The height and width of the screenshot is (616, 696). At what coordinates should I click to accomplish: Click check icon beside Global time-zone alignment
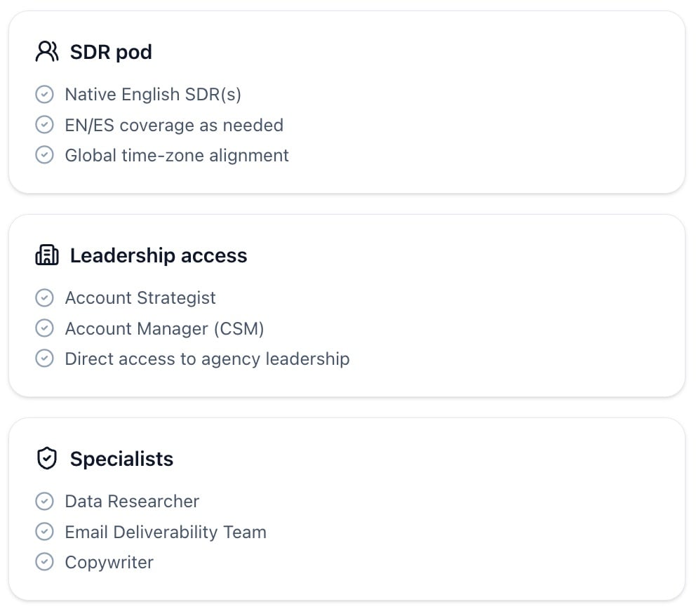(44, 155)
